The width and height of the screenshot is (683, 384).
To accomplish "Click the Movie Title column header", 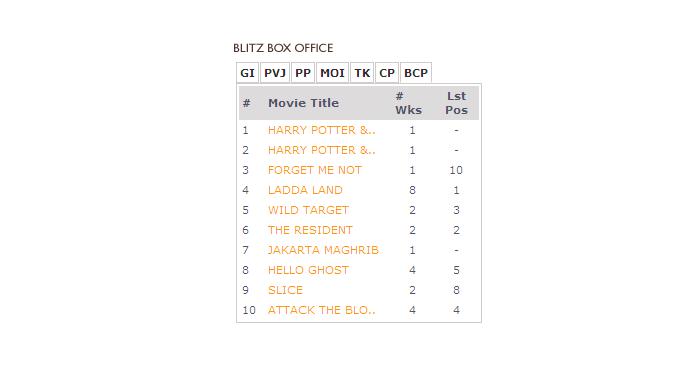I will (303, 103).
